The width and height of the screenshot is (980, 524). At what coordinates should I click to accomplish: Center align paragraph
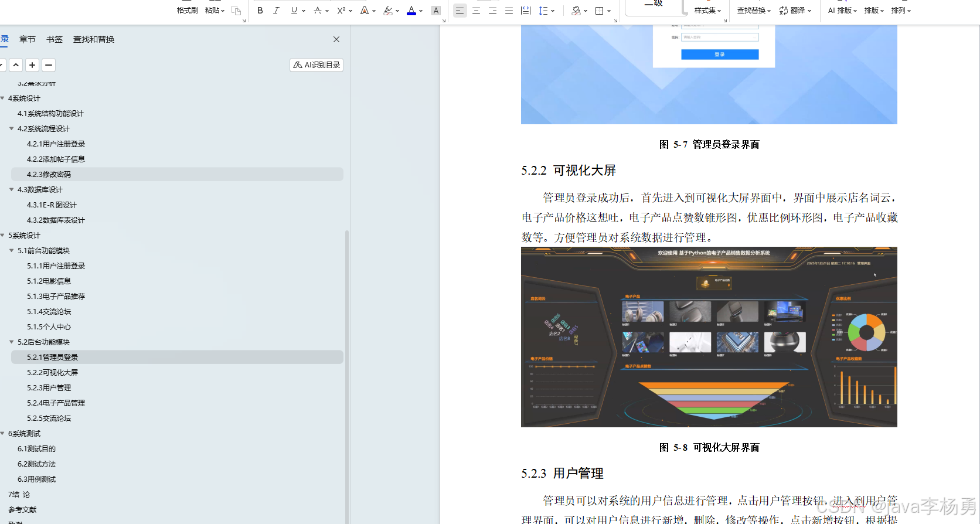pyautogui.click(x=477, y=11)
